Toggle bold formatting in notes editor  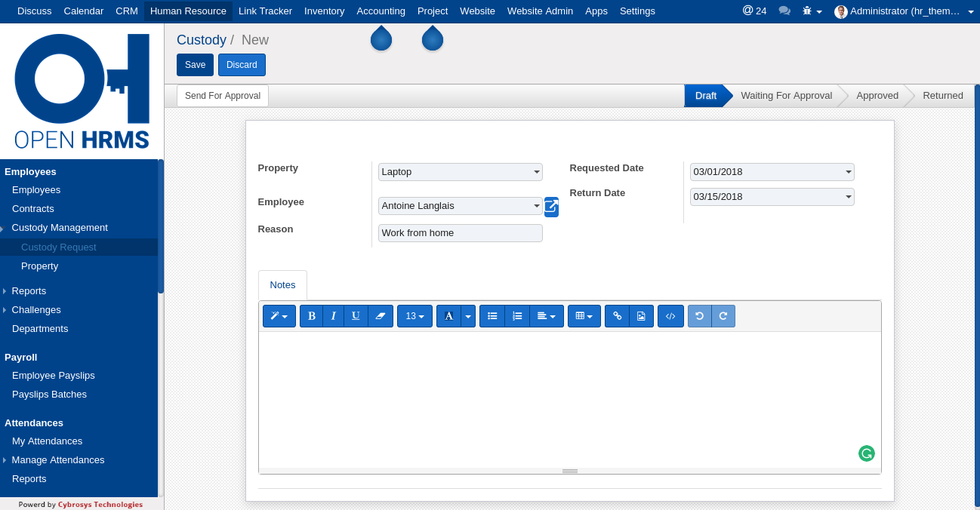click(311, 316)
